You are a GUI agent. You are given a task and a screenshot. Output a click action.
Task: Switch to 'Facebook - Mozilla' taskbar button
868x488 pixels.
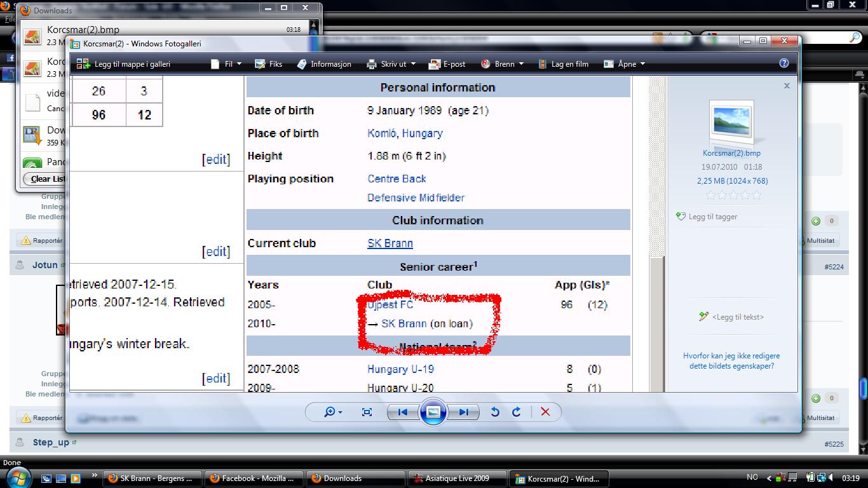coord(254,478)
